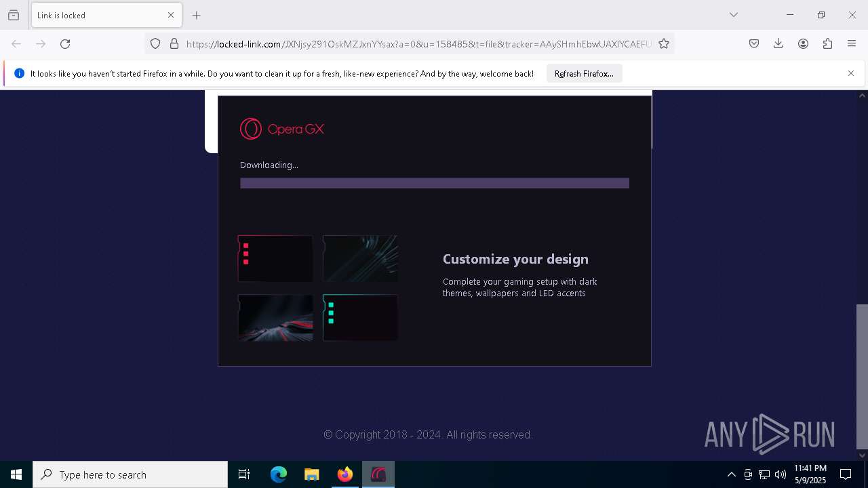Select the red wave wallpaper thumbnail
Screen dimensions: 868x488
click(275, 317)
